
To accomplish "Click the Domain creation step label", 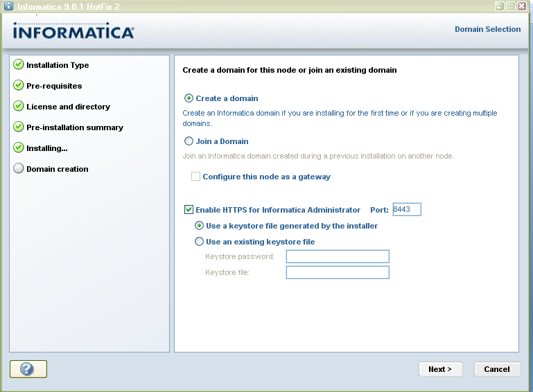I will tap(58, 169).
